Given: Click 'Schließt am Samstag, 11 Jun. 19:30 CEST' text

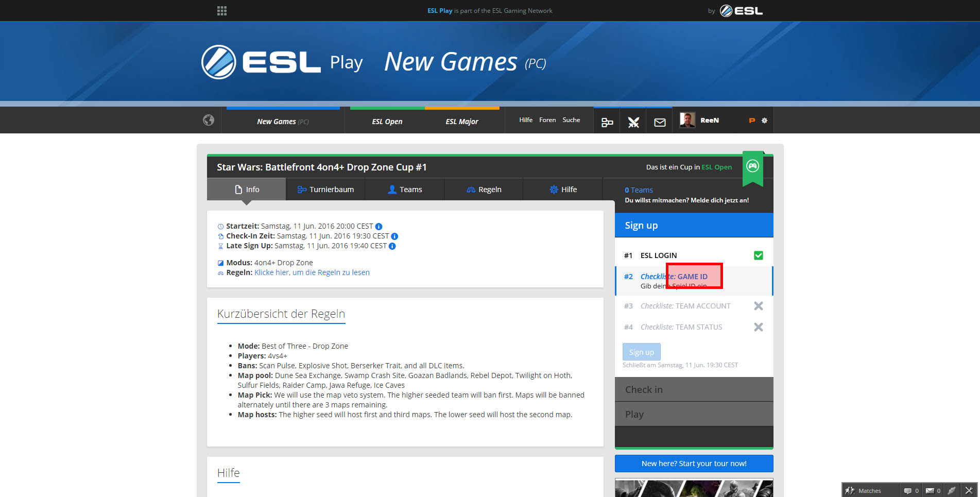Looking at the screenshot, I should click(680, 365).
